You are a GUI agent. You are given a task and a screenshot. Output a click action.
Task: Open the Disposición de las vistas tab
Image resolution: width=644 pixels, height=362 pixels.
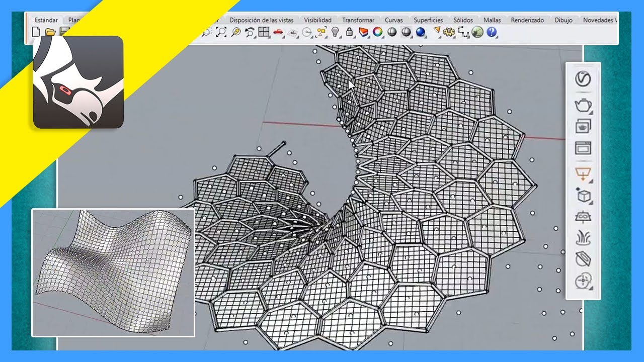click(261, 20)
